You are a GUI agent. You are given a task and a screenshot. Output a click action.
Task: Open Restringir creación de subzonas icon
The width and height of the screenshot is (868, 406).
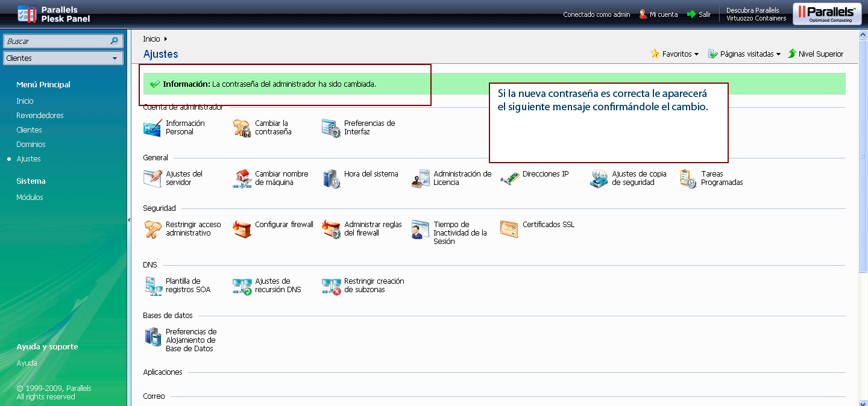(332, 286)
